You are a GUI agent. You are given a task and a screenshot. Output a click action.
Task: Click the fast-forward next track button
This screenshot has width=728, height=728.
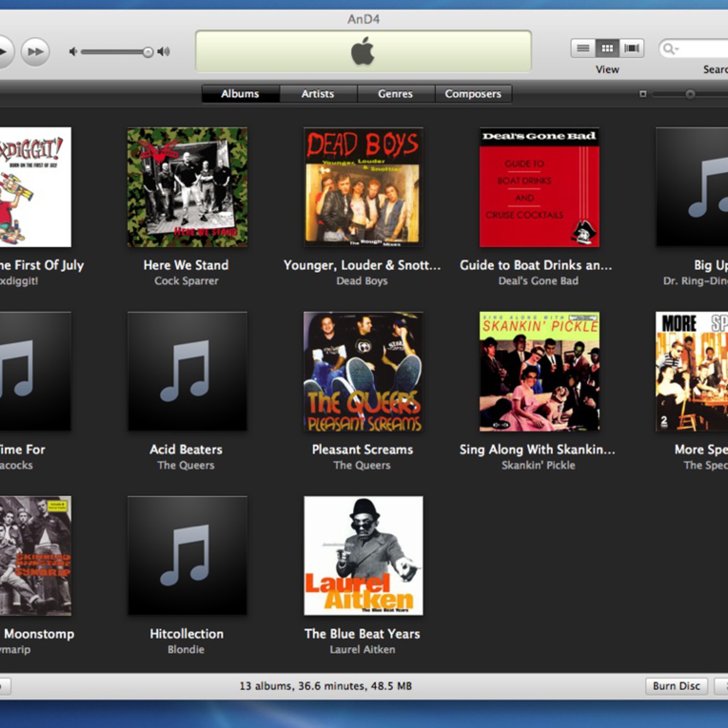(x=35, y=51)
